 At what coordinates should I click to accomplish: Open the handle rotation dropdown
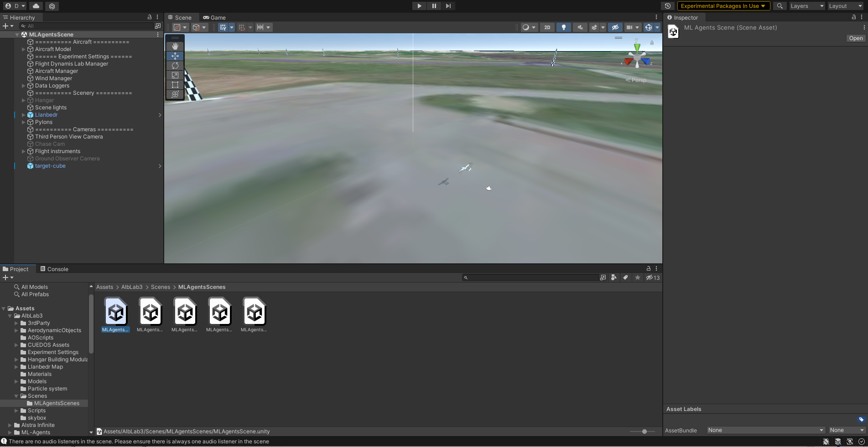[199, 27]
